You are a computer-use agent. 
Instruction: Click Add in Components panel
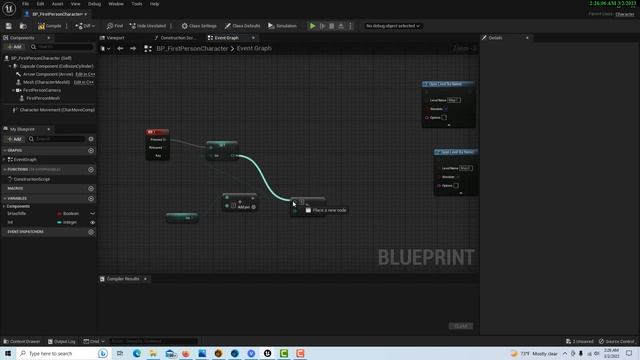coord(14,47)
